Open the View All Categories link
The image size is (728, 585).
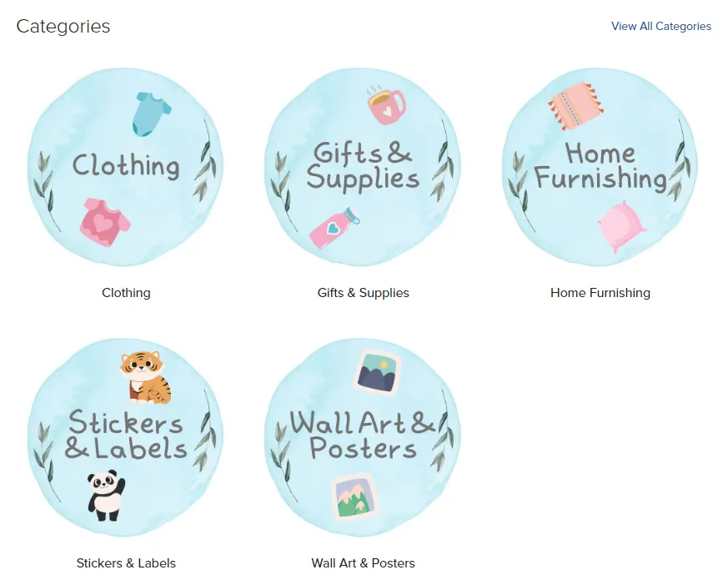click(x=660, y=26)
